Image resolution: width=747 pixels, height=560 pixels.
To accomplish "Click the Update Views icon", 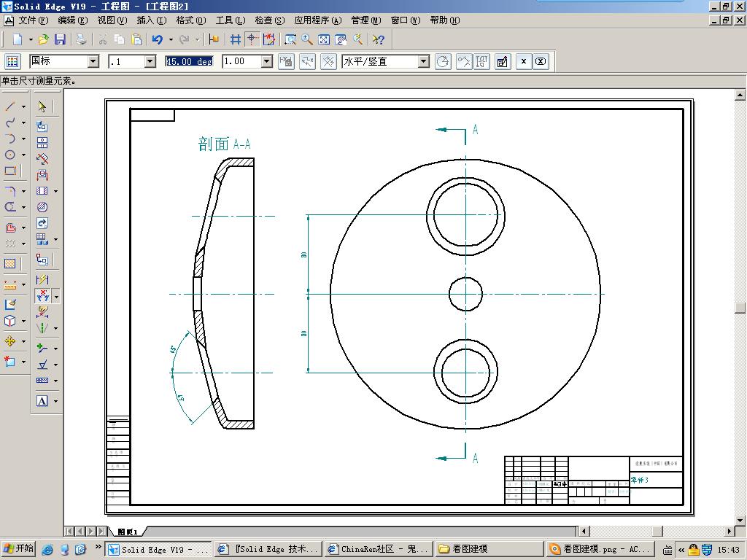I will click(x=42, y=223).
